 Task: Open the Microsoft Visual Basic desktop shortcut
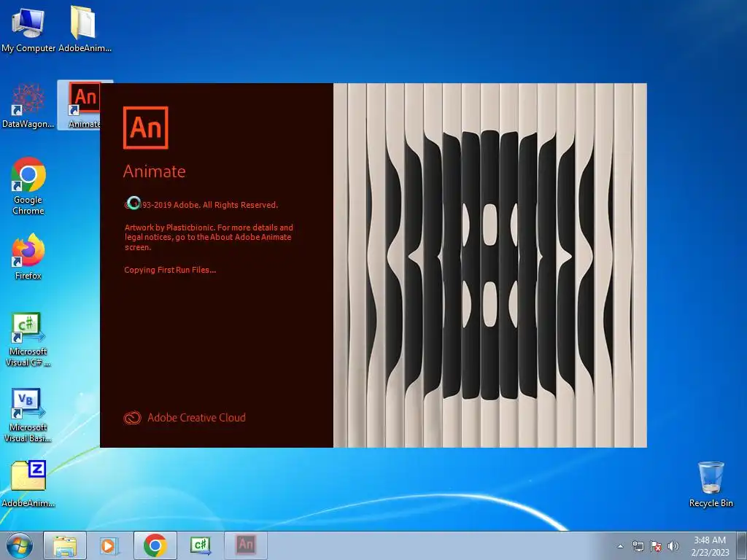(28, 415)
